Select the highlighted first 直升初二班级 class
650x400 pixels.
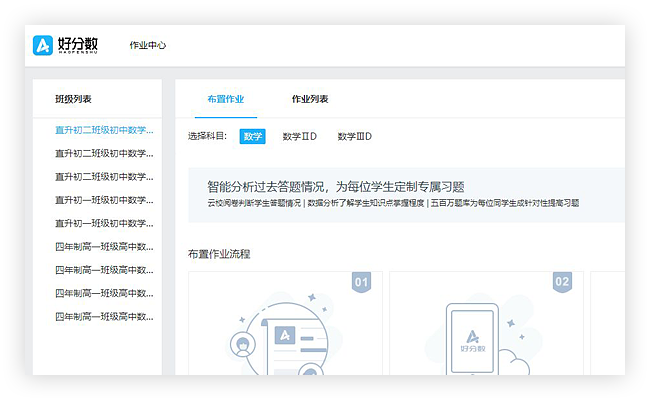(104, 130)
